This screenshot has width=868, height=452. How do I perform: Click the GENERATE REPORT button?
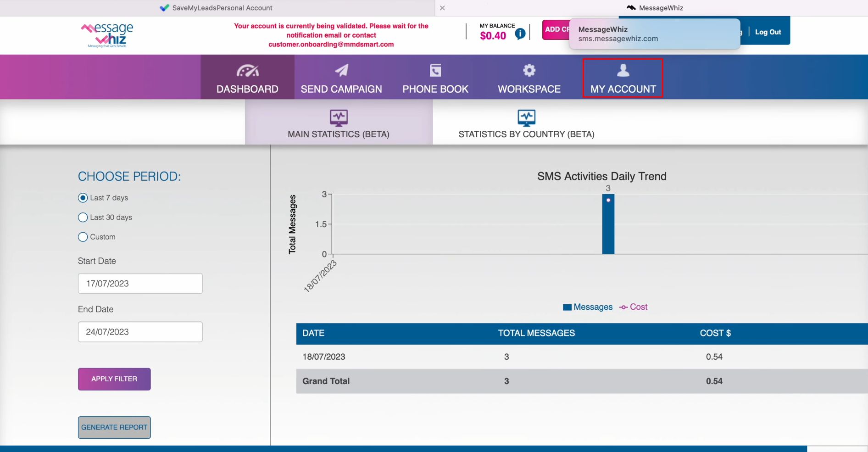pyautogui.click(x=114, y=427)
